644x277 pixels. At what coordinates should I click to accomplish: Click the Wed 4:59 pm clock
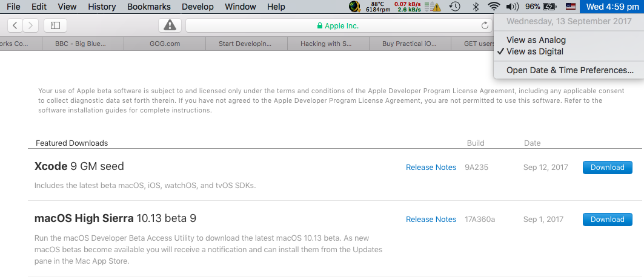pos(612,7)
